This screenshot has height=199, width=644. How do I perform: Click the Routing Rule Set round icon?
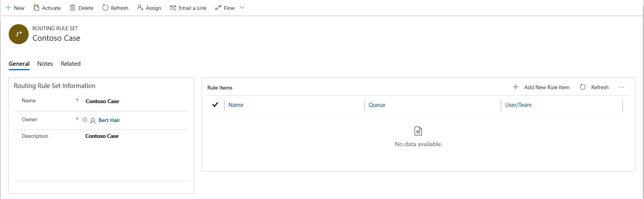coord(18,34)
